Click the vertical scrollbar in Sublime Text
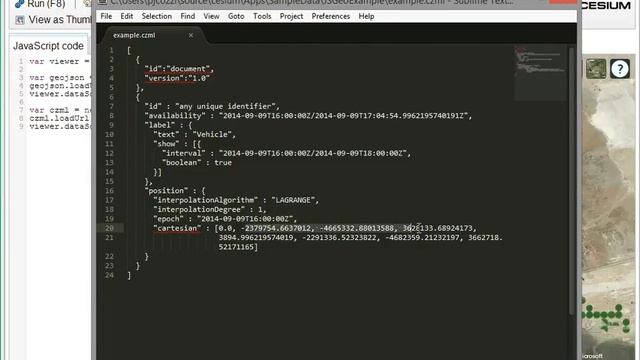This screenshot has width=640, height=360. pos(571,180)
